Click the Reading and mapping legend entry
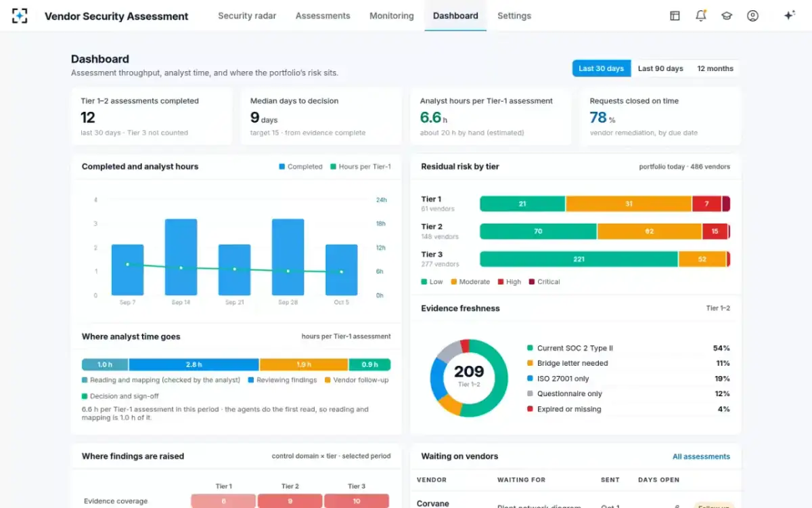812x508 pixels. [x=161, y=380]
